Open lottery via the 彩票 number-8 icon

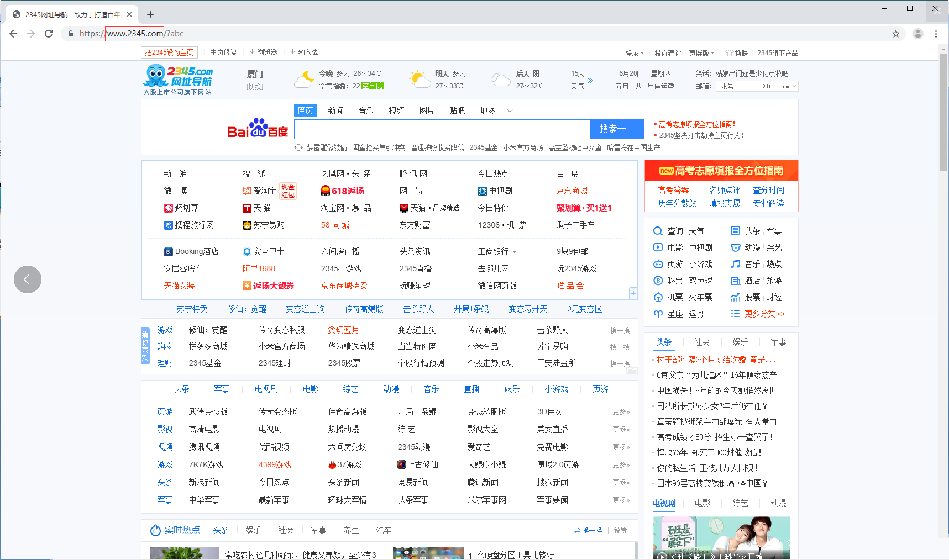click(x=658, y=281)
